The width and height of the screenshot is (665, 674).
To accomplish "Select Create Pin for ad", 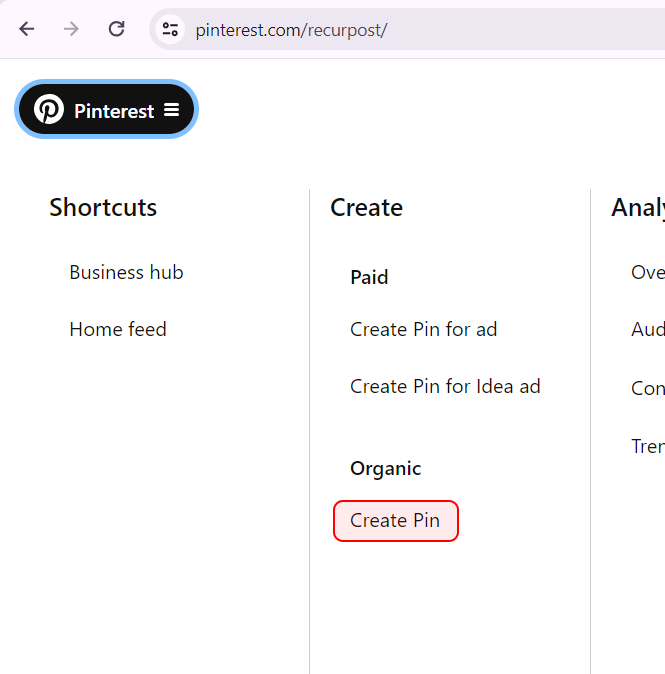I will click(x=423, y=330).
